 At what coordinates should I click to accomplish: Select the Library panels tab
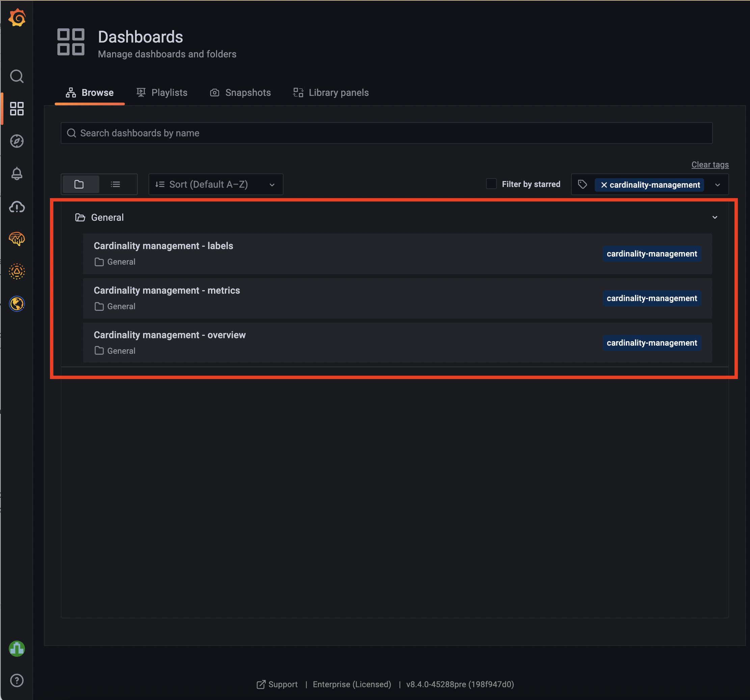tap(331, 92)
